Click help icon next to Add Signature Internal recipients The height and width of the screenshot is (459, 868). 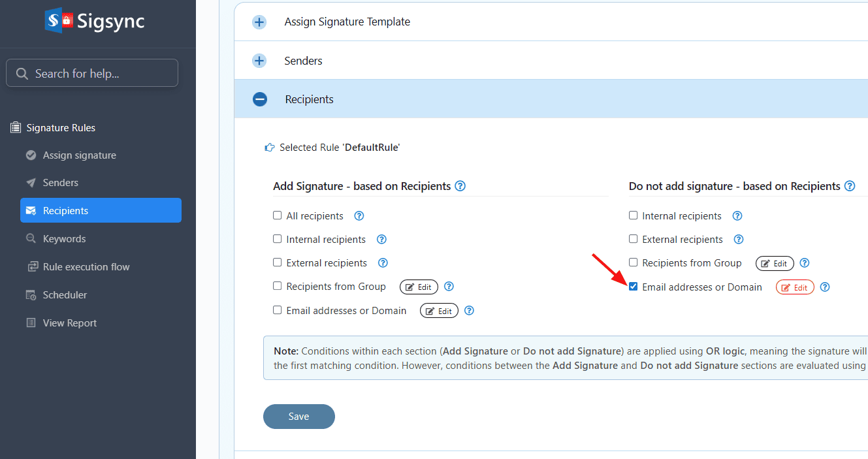(382, 240)
